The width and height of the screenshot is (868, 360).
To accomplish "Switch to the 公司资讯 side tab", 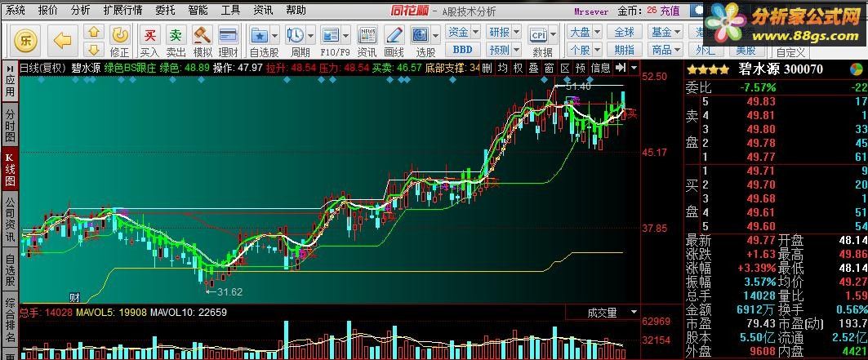I will pos(10,220).
